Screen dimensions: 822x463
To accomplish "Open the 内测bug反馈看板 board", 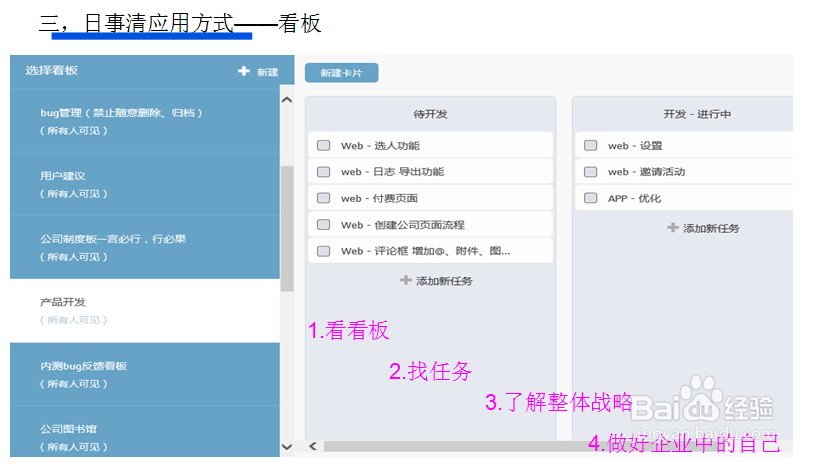I will point(145,374).
